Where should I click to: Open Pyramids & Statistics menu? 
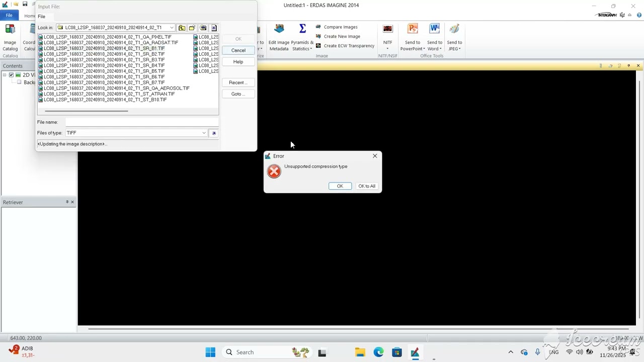point(302,37)
